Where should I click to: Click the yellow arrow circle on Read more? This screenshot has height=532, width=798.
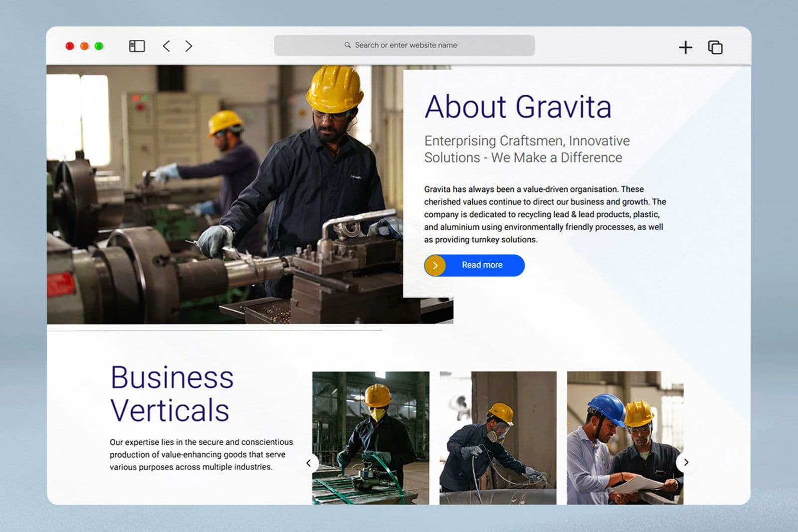pos(435,265)
